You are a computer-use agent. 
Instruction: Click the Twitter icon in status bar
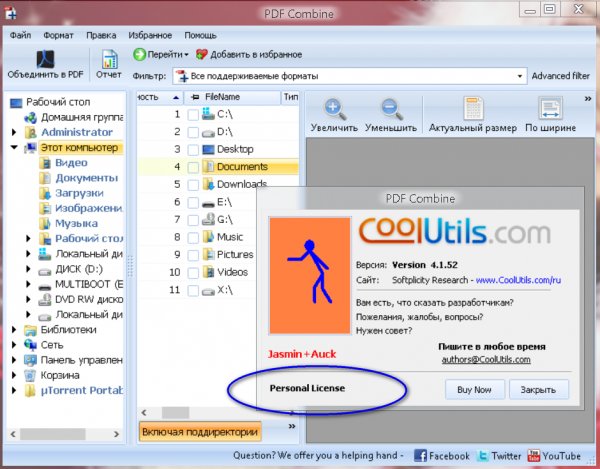tap(483, 456)
